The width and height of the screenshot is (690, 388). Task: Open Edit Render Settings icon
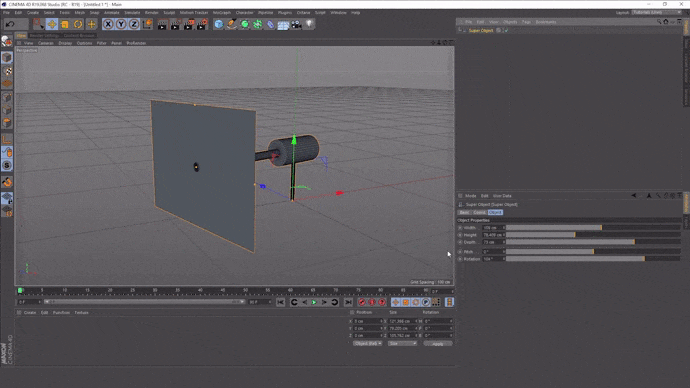202,25
